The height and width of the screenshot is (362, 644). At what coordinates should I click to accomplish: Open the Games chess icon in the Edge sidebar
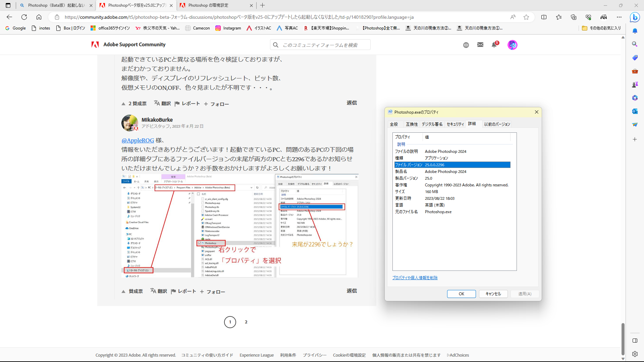635,84
